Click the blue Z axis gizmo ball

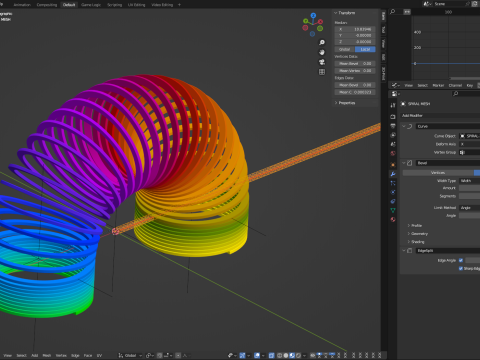(x=313, y=15)
